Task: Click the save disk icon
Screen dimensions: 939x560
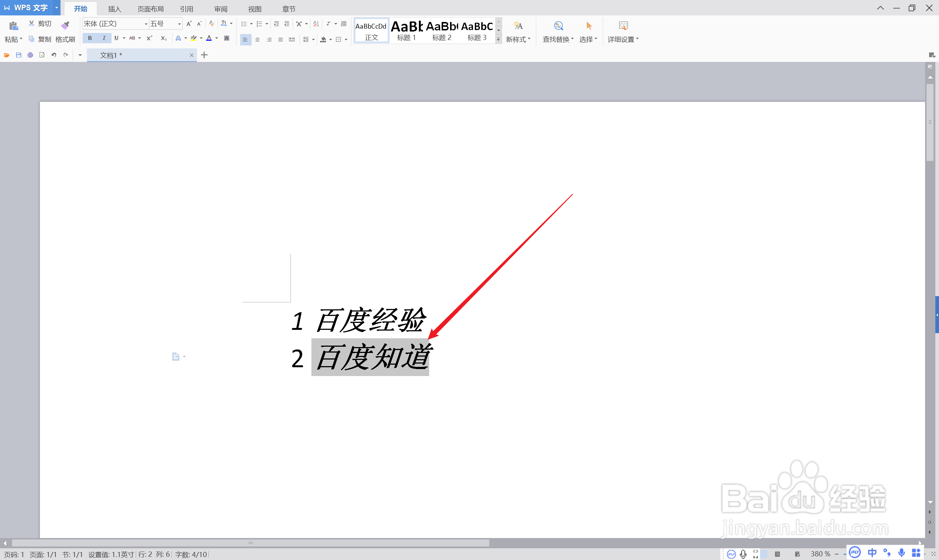Action: [x=18, y=55]
